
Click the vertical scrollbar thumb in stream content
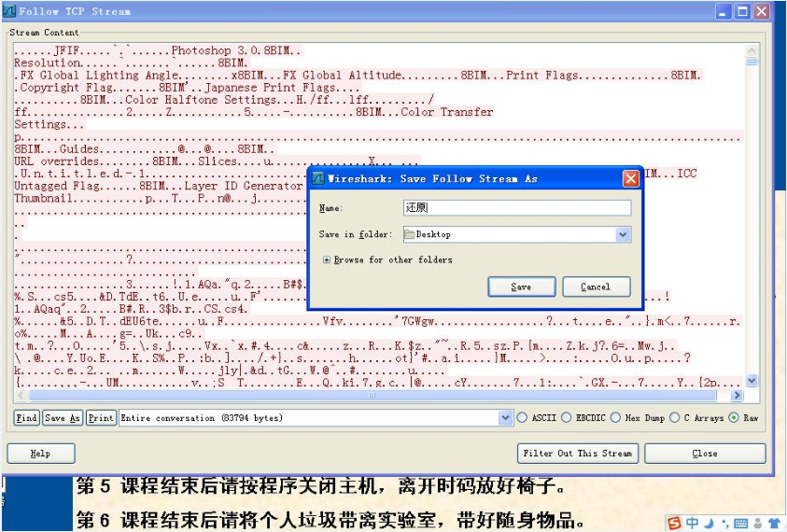(752, 62)
